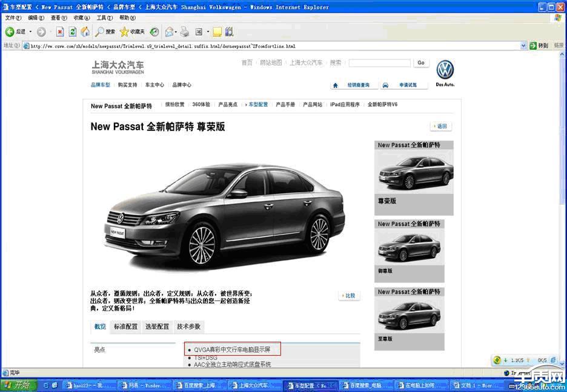
Task: Open the Back button history dropdown arrow
Action: (30, 32)
